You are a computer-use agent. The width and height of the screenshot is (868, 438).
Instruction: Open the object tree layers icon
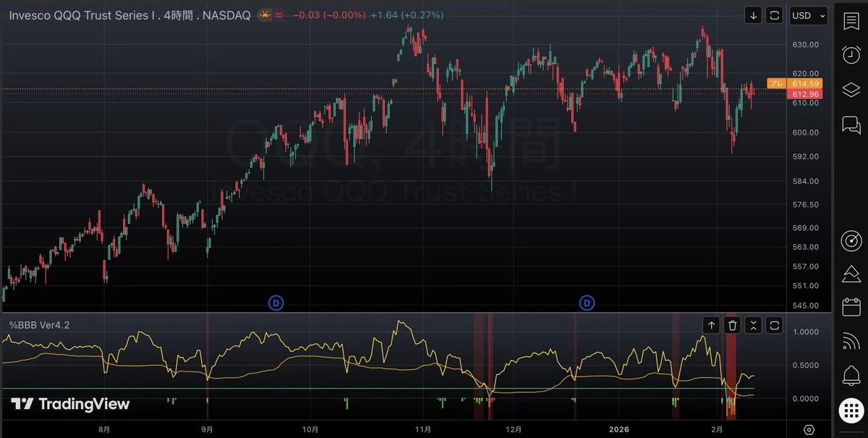click(x=851, y=90)
